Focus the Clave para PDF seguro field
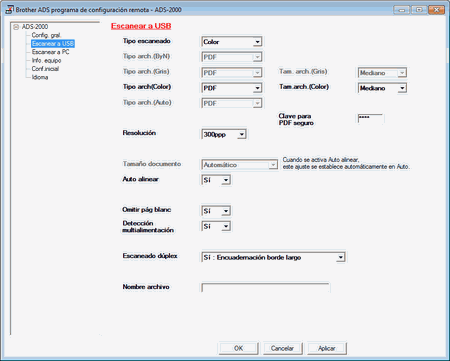Image resolution: width=450 pixels, height=361 pixels. [x=370, y=118]
